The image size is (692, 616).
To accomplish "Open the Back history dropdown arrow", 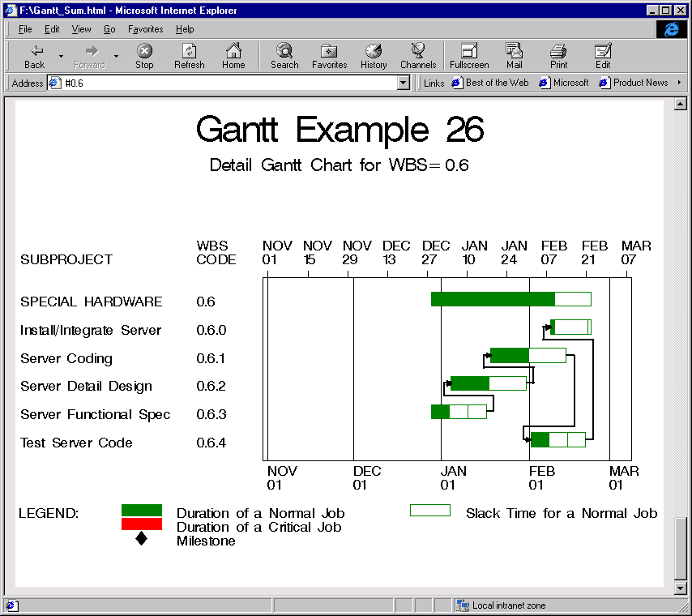I will pyautogui.click(x=61, y=57).
